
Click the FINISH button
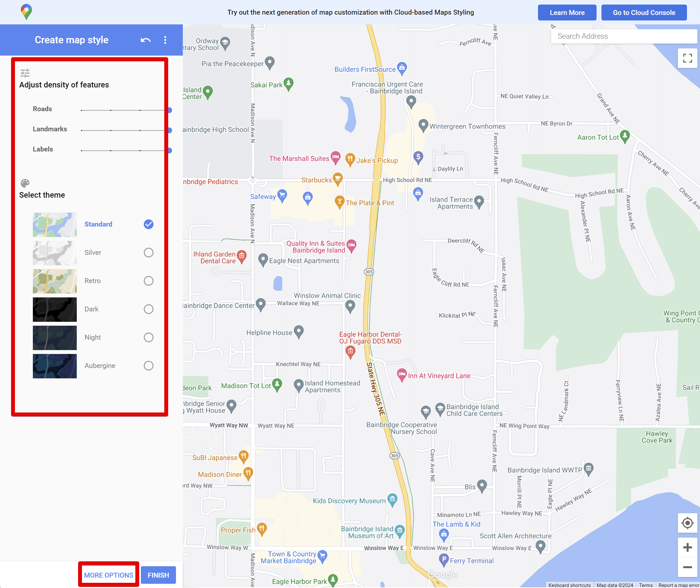(x=158, y=576)
